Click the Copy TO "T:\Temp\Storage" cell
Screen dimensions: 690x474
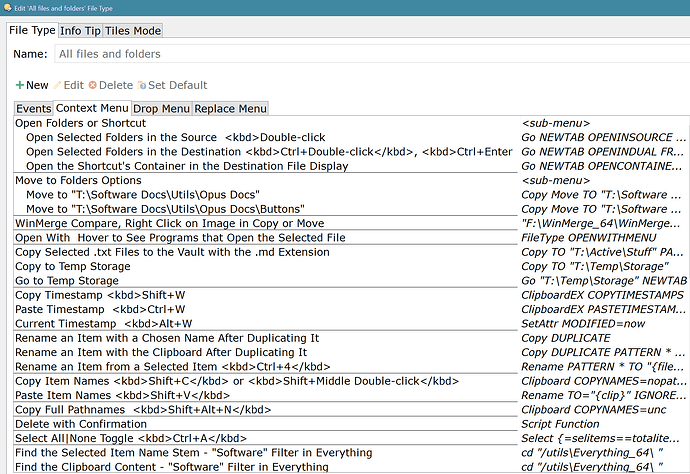pos(595,266)
